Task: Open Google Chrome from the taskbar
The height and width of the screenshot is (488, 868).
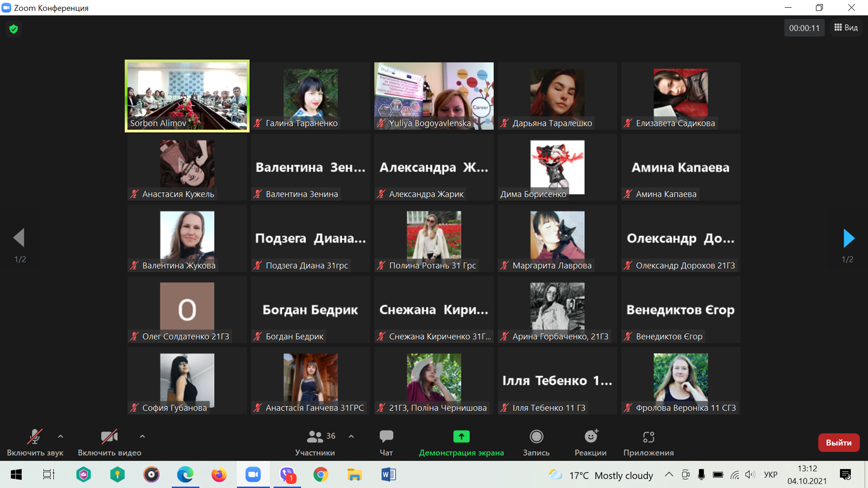Action: click(321, 474)
